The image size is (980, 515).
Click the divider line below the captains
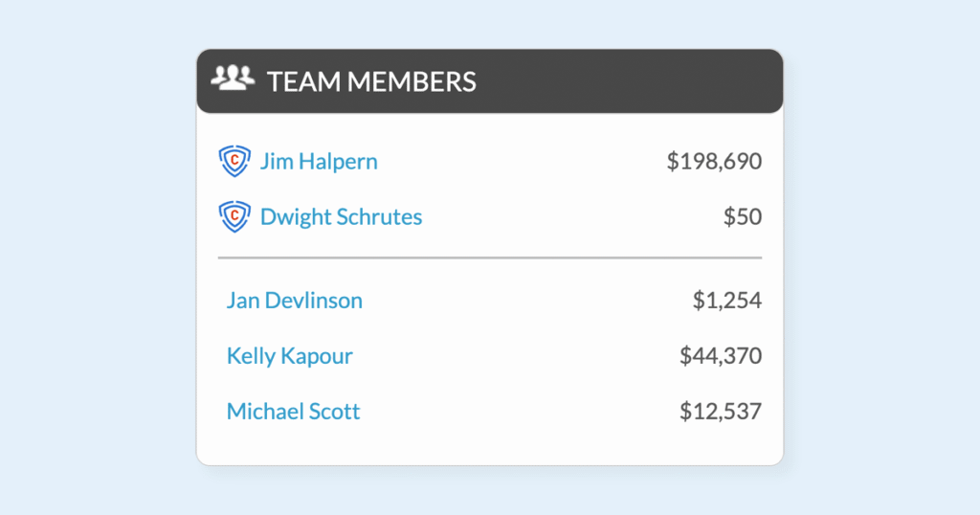[x=490, y=257]
